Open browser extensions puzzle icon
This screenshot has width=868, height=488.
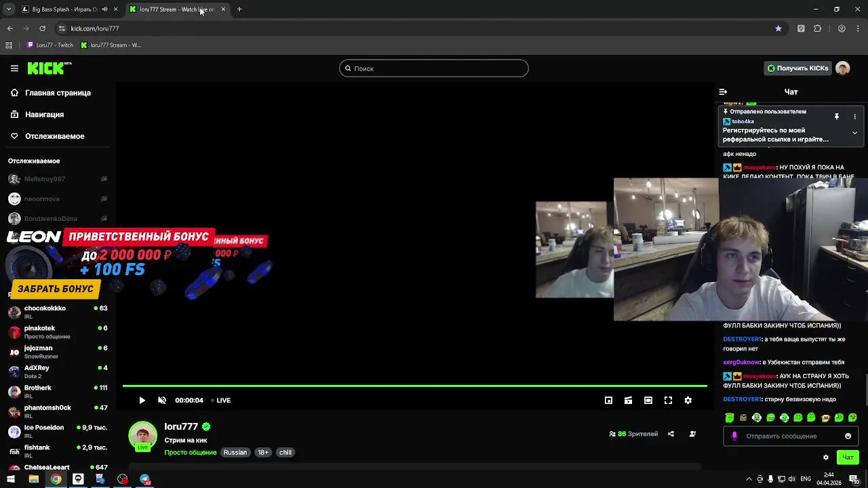click(817, 28)
